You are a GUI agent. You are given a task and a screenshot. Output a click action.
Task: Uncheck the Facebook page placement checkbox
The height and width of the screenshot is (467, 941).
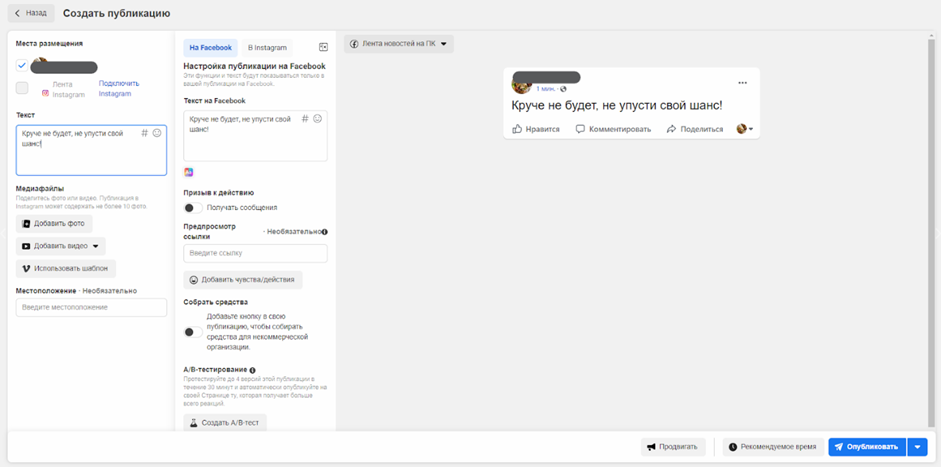(22, 65)
